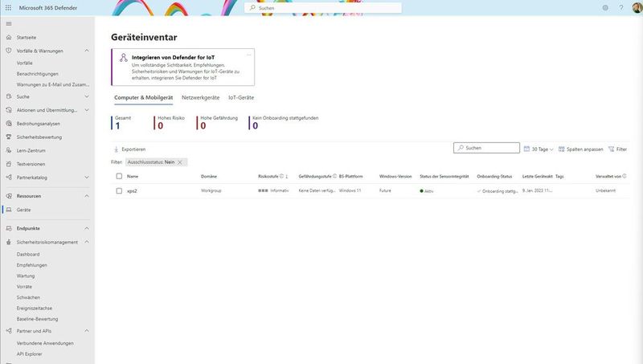This screenshot has width=643, height=364.
Task: Click info icon next to Verwaltet von header
Action: coord(625,176)
